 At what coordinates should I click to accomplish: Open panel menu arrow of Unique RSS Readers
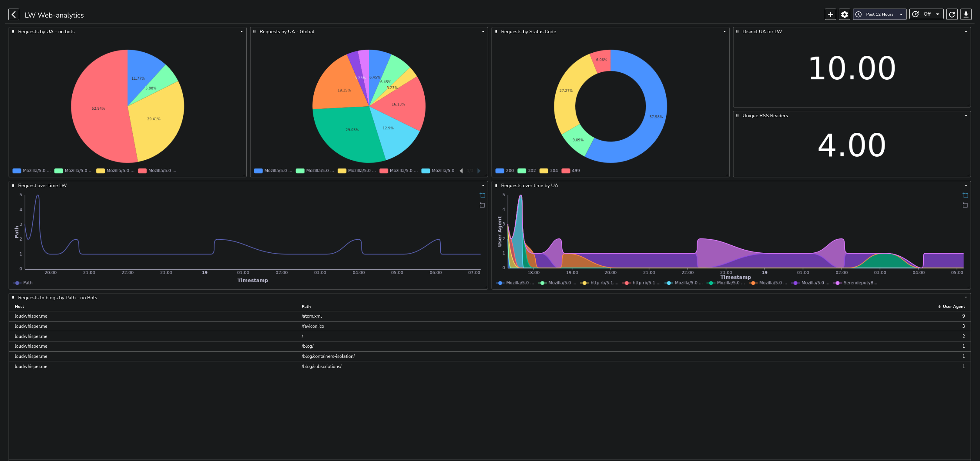coord(966,116)
